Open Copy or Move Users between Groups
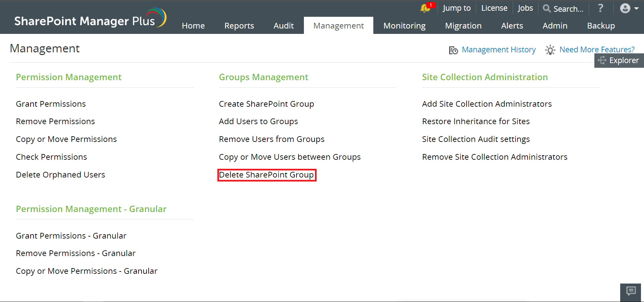The image size is (644, 302). pyautogui.click(x=289, y=157)
